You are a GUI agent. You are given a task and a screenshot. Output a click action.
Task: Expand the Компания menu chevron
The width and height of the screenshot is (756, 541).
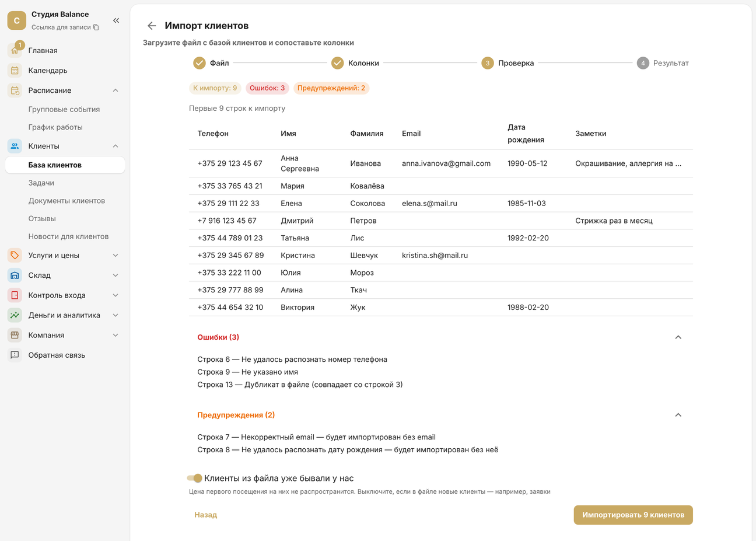click(116, 335)
